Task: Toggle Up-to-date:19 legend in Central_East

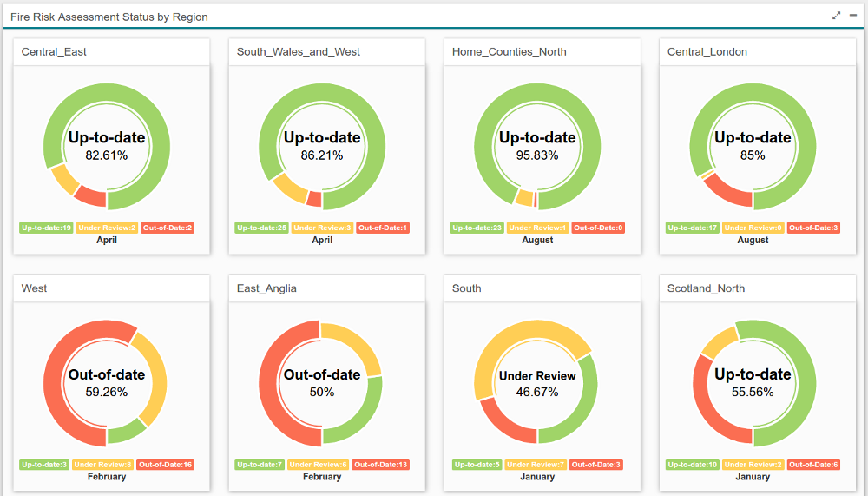Action: click(47, 228)
